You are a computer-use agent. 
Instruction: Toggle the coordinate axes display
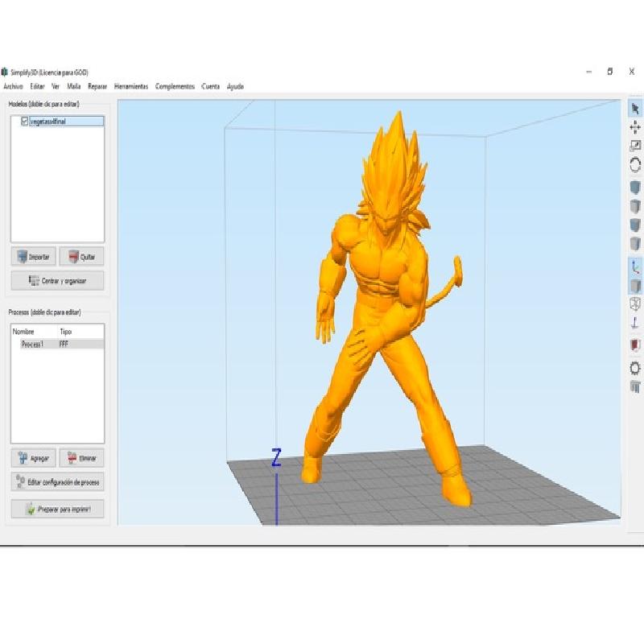pyautogui.click(x=635, y=267)
